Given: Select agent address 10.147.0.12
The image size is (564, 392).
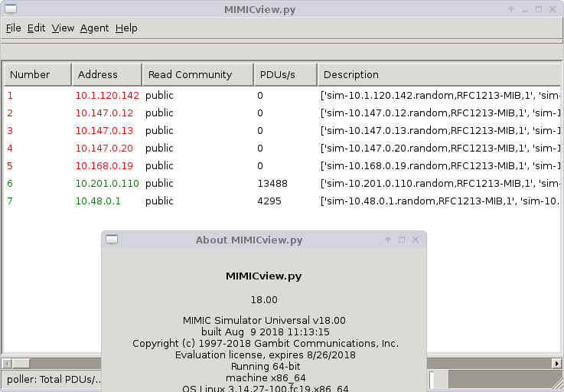Looking at the screenshot, I should click(104, 113).
